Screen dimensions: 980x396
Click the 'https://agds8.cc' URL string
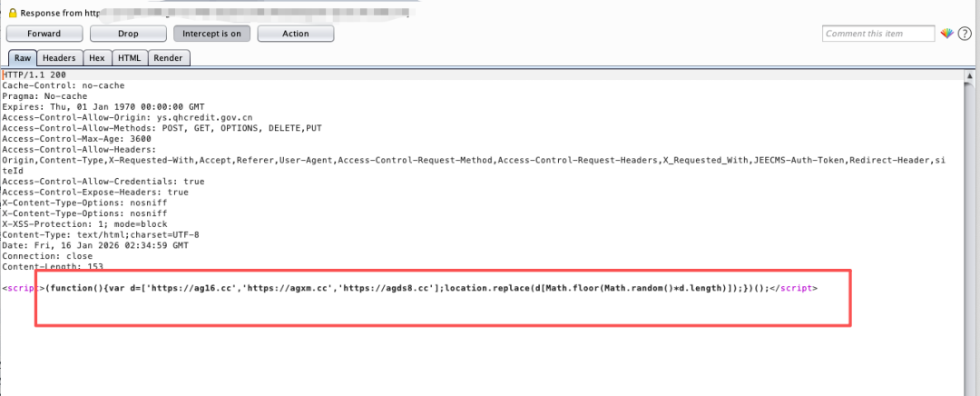point(388,289)
